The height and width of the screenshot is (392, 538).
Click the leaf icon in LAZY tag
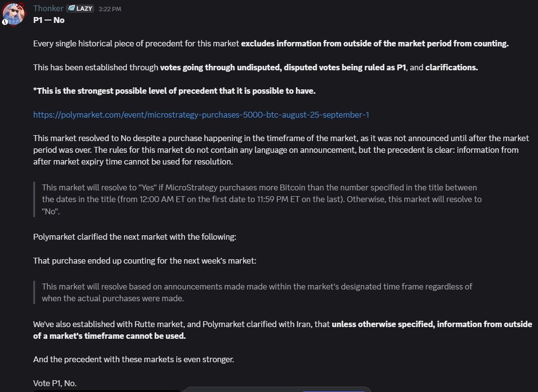click(x=71, y=8)
